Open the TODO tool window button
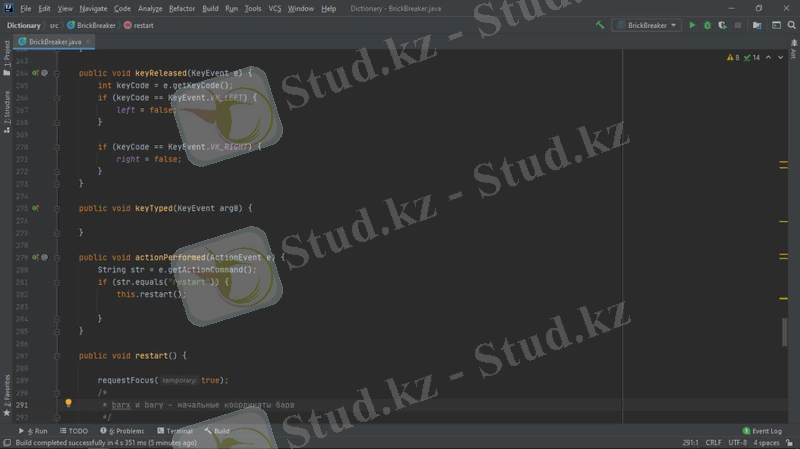Screen dimensions: 800x449 (74, 431)
